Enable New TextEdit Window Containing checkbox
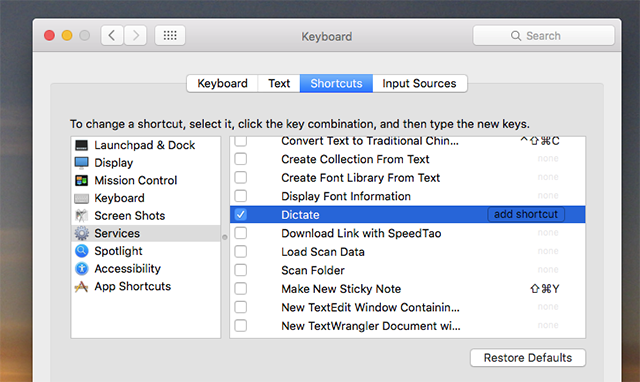 [241, 307]
